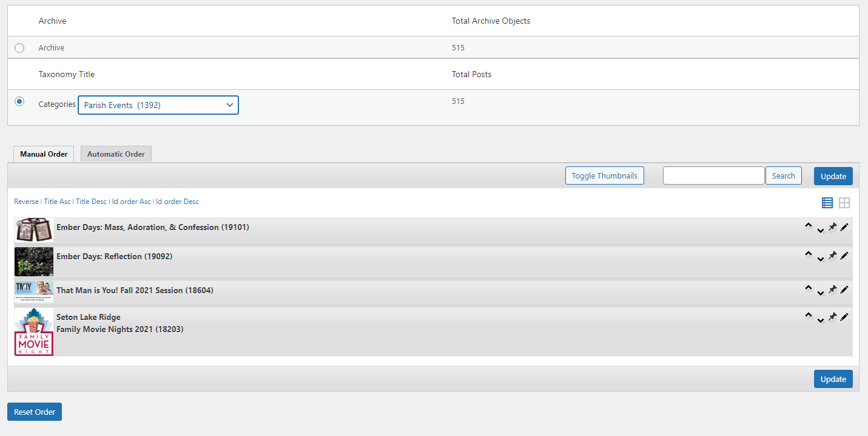Open the Automatic Order tab
The height and width of the screenshot is (436, 868).
click(x=116, y=154)
